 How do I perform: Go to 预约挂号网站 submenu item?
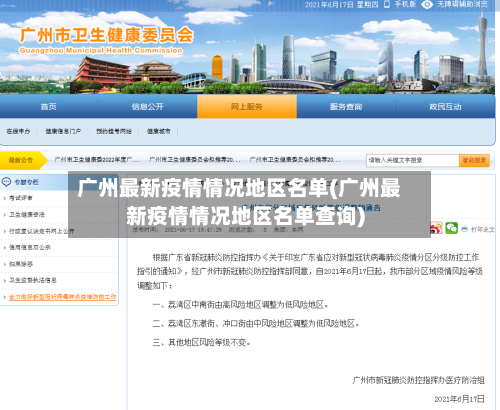pos(114,131)
